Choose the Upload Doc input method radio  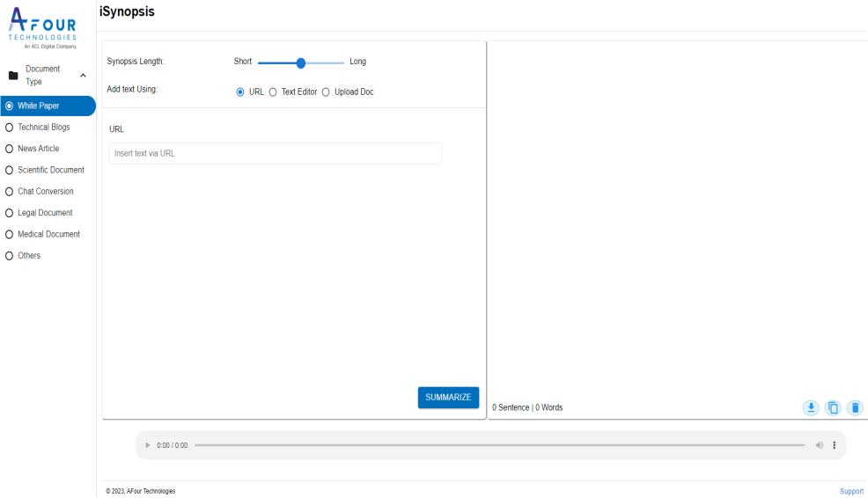coord(326,92)
